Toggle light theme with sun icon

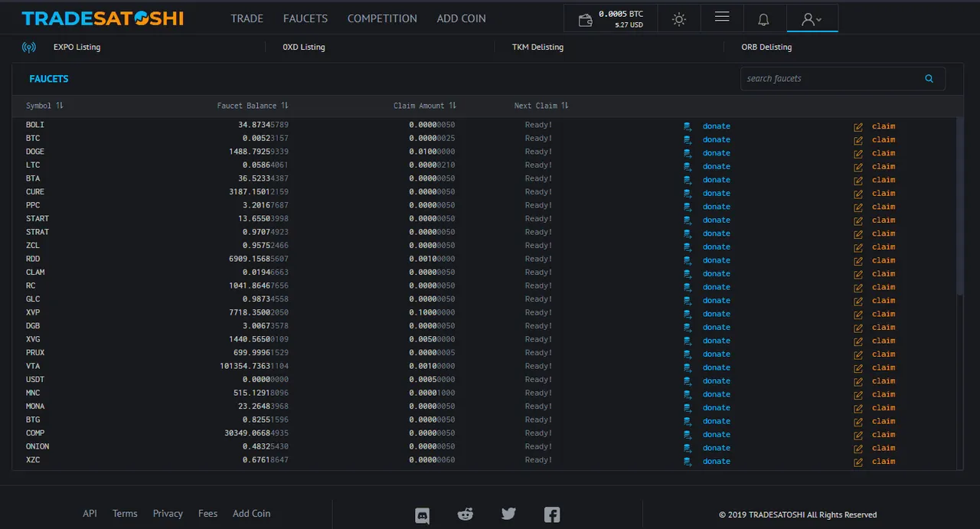(x=679, y=20)
